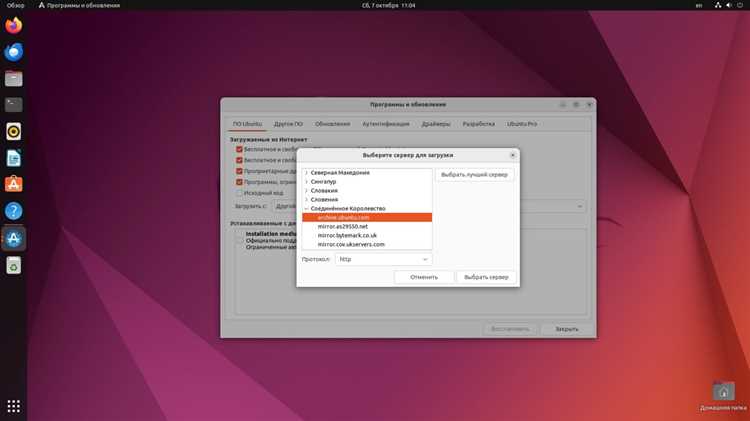
Task: Click the Восстановить button
Action: 510,329
